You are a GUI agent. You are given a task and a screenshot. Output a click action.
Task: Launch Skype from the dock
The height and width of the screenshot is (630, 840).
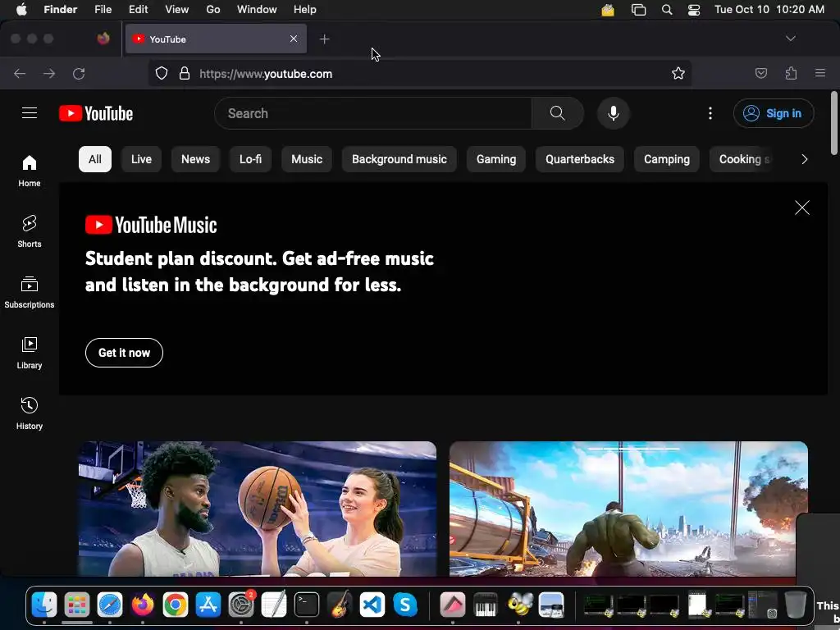click(x=405, y=605)
